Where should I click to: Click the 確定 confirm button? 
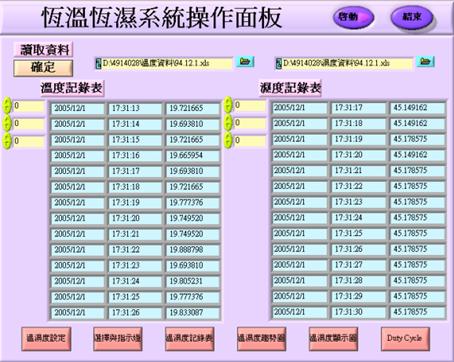[x=43, y=68]
